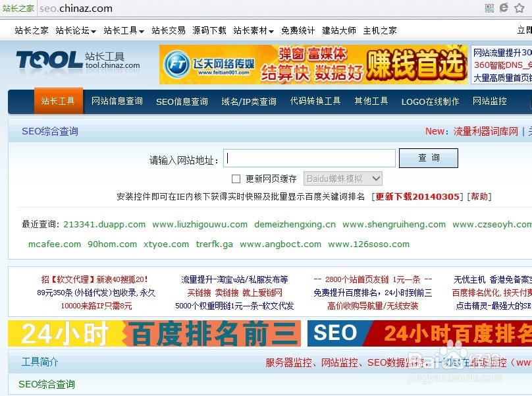Open the blue SEO 24小时百度排名 banner
The image size is (532, 396).
pos(419,333)
